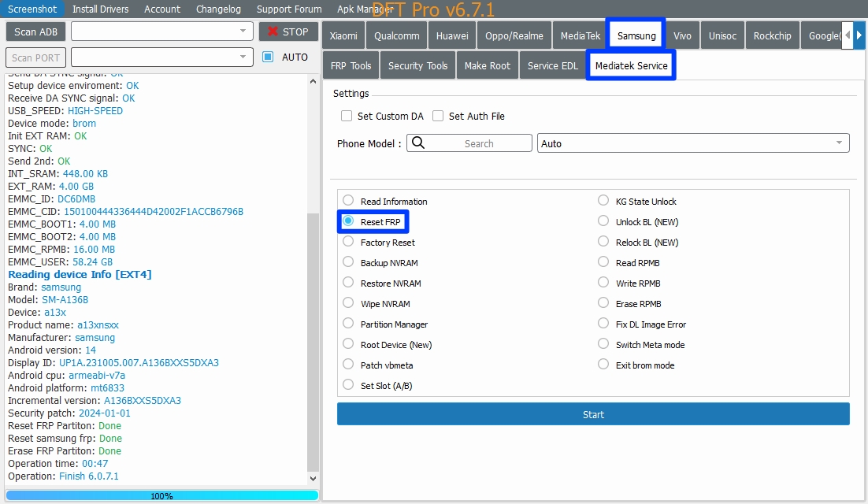Screen dimensions: 868x504
Task: Choose Write RPMB radio button
Action: (603, 282)
